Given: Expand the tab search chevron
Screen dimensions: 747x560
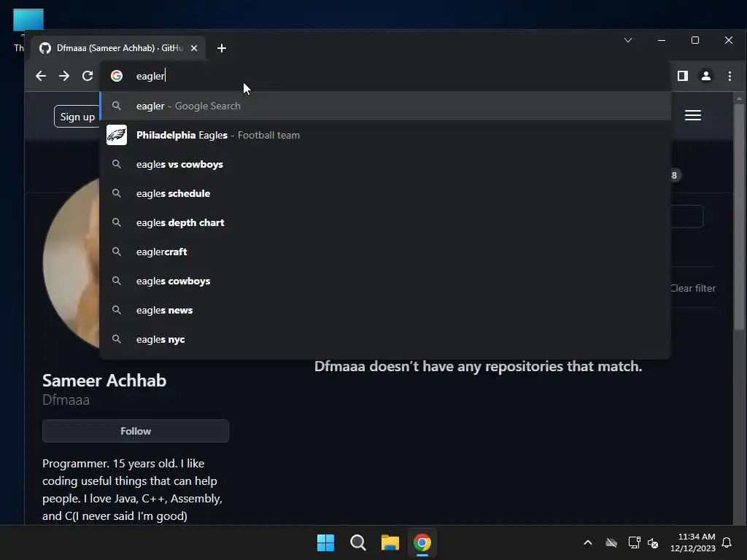Looking at the screenshot, I should coord(628,40).
